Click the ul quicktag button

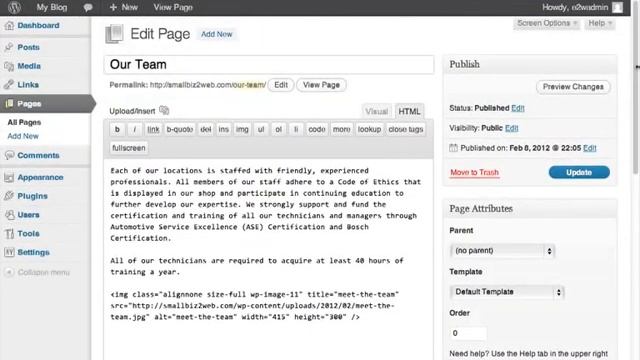pyautogui.click(x=261, y=129)
